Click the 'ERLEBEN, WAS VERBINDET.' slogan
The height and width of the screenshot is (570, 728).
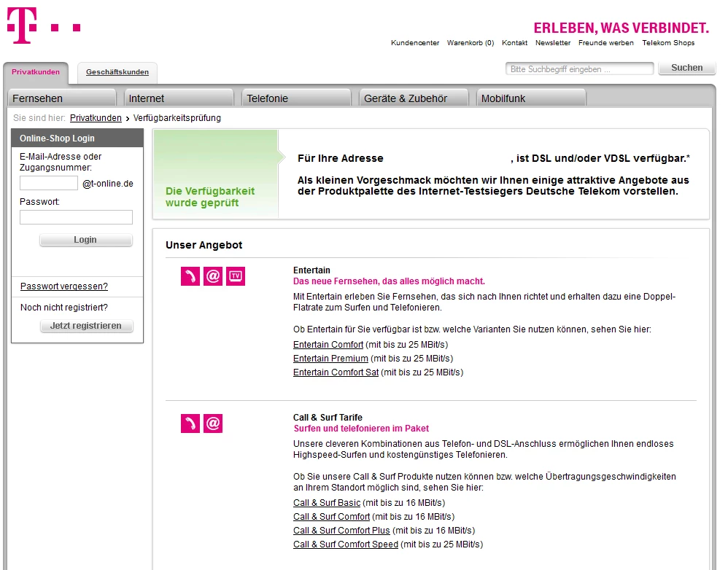tap(621, 28)
